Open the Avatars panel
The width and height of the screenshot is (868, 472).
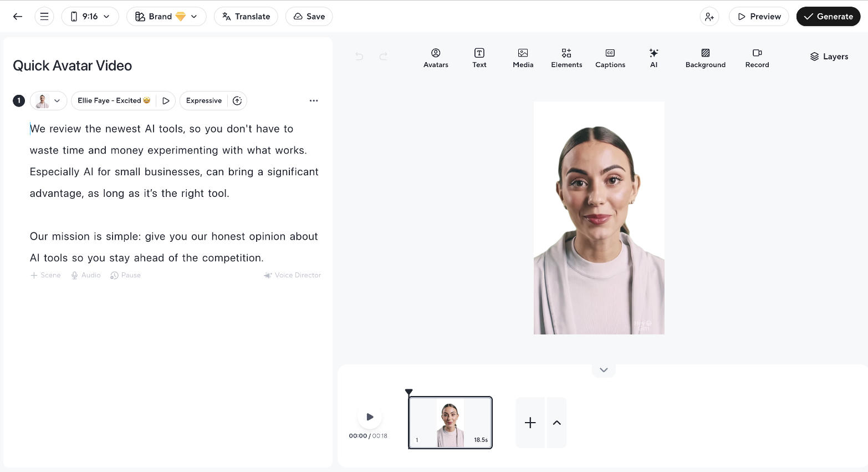[x=436, y=58]
